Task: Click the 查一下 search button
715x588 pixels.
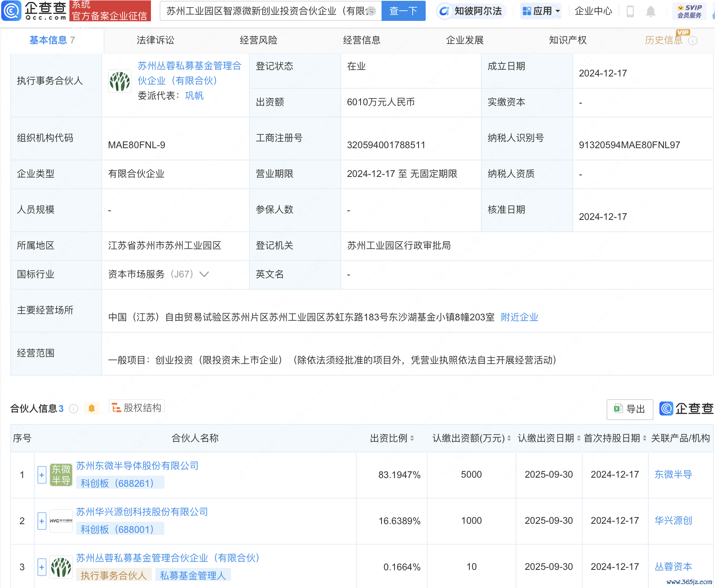Action: point(403,11)
